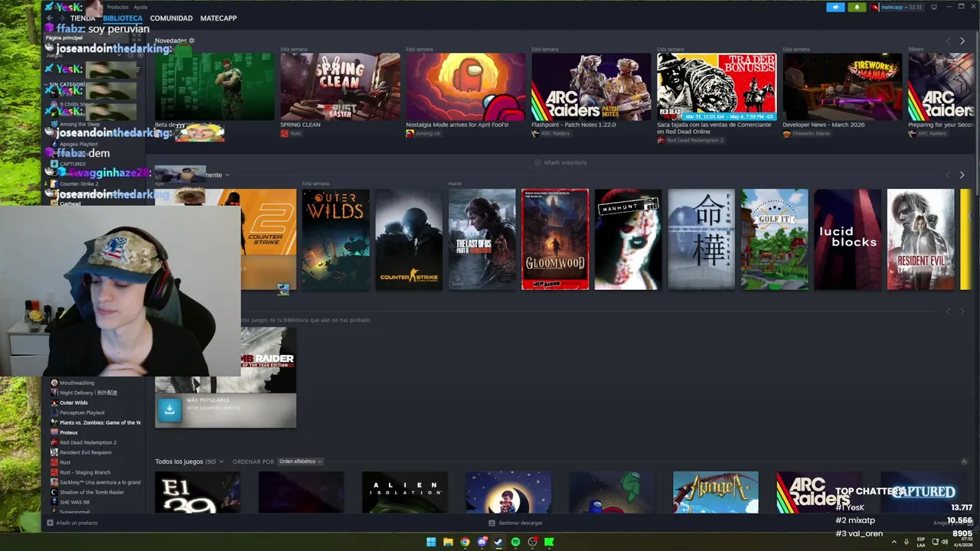Collapse the Todos los juegos section chevron
The image size is (980, 551).
(x=964, y=461)
